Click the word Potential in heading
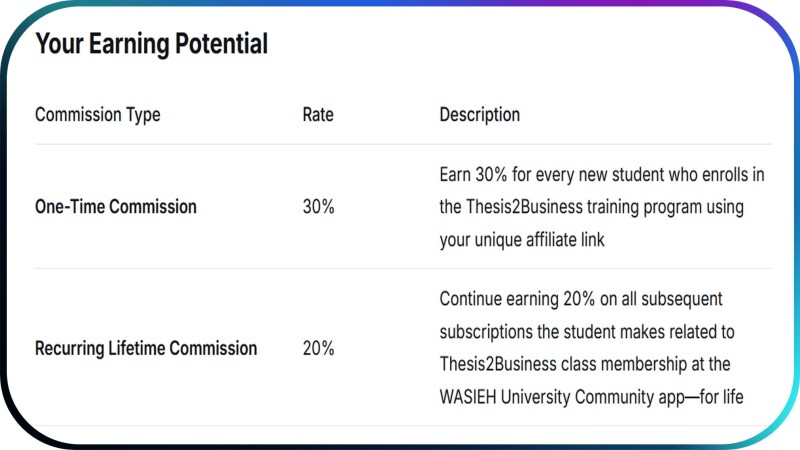The image size is (800, 450). 221,44
